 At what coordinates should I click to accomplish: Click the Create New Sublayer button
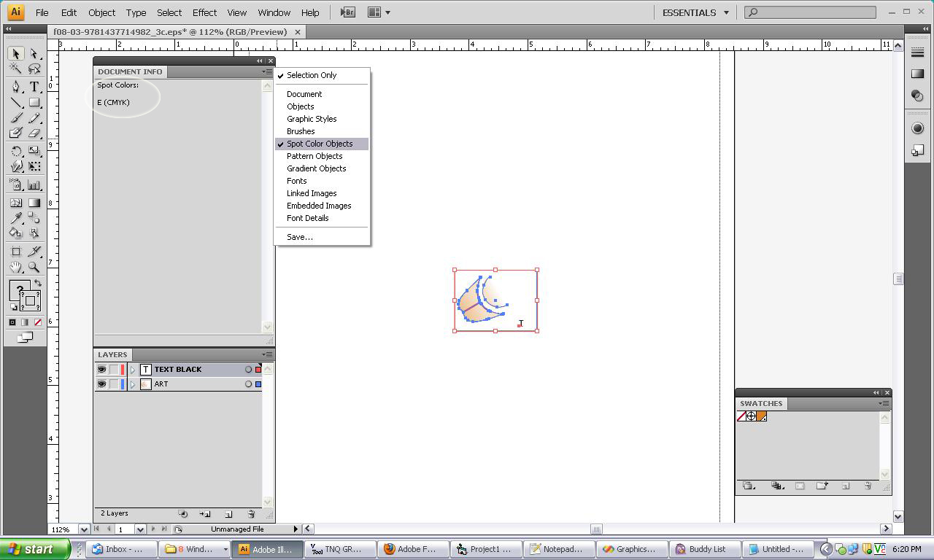(x=205, y=514)
